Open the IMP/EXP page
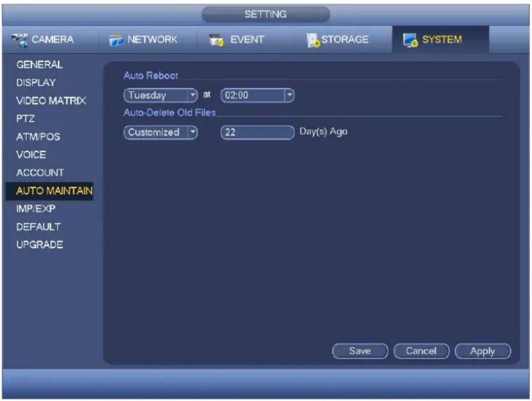Viewport: 532px width, 401px height. [x=36, y=208]
